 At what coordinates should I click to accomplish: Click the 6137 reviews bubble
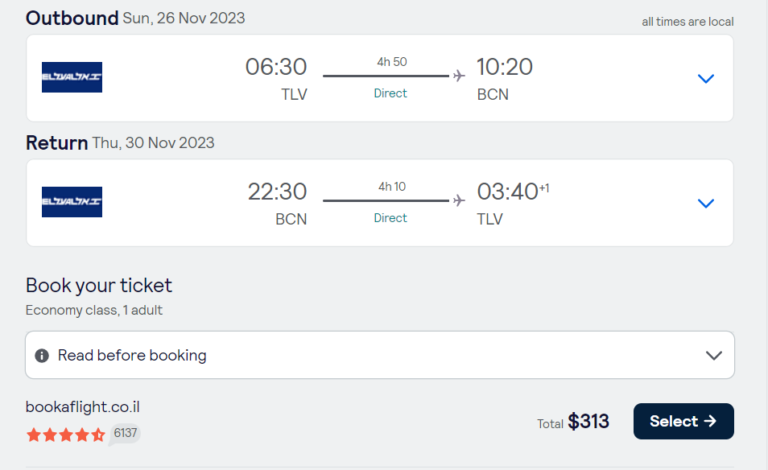pos(125,433)
